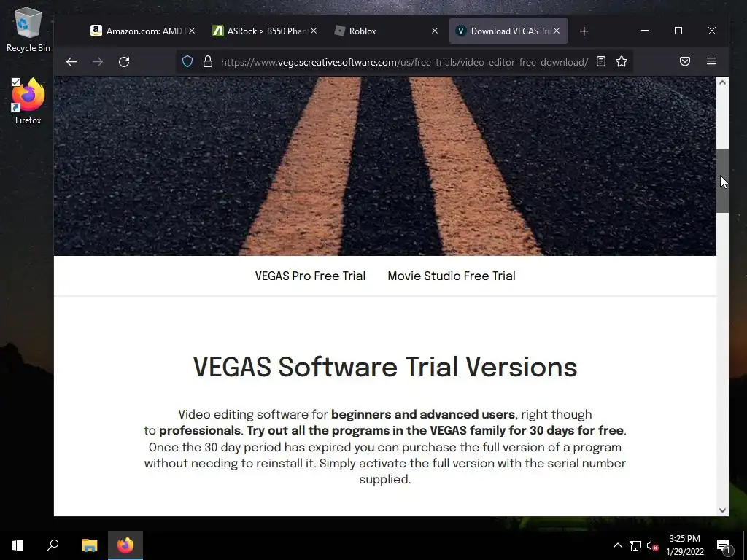
Task: Click the page scrollbar down arrow
Action: click(722, 510)
